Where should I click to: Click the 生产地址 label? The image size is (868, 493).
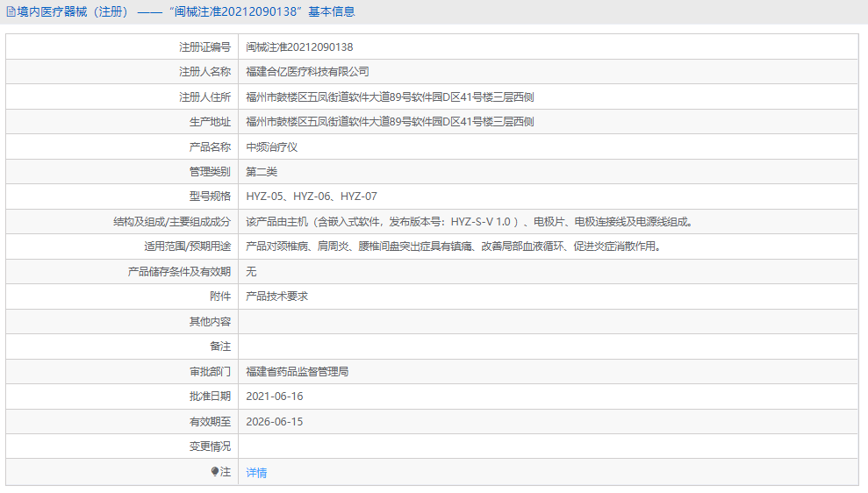coord(210,122)
